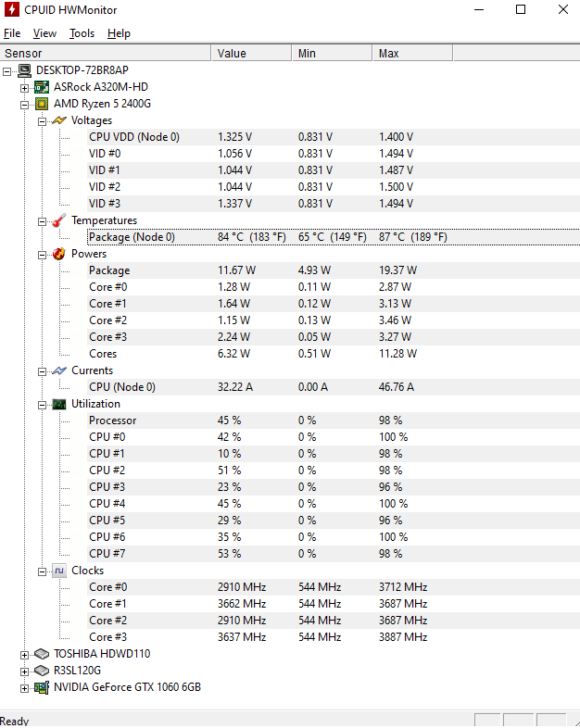This screenshot has width=580, height=728.
Task: Select the CPU VDD (Node 0) voltage row
Action: (334, 137)
